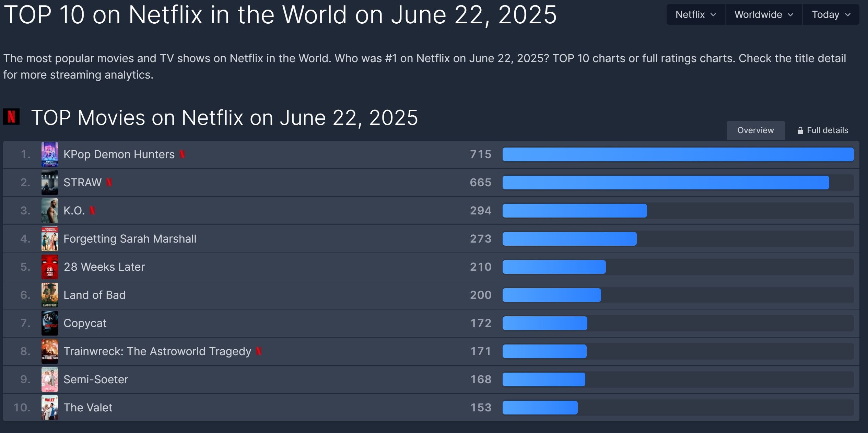This screenshot has height=433, width=868.
Task: Click the STRAW score progress bar
Action: click(x=666, y=183)
